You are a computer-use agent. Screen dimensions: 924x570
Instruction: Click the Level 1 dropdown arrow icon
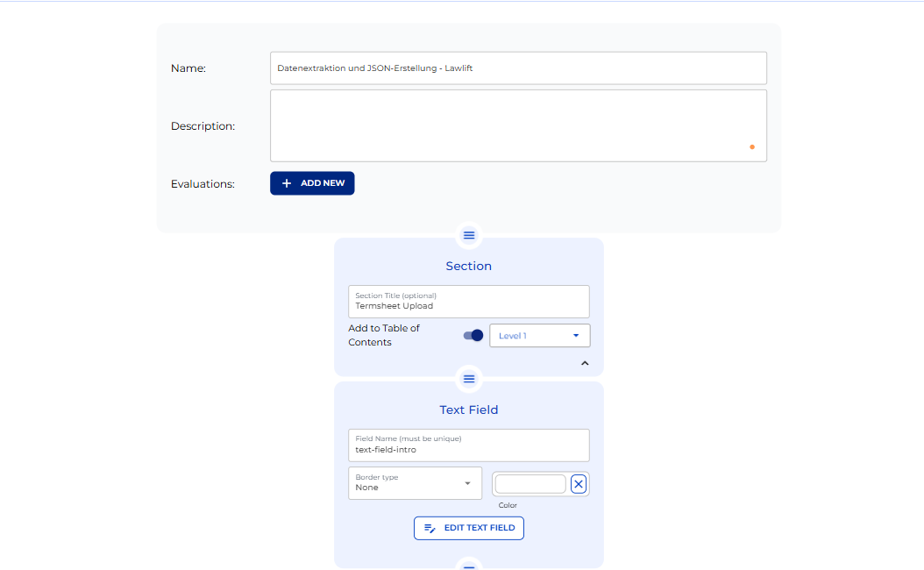point(578,335)
